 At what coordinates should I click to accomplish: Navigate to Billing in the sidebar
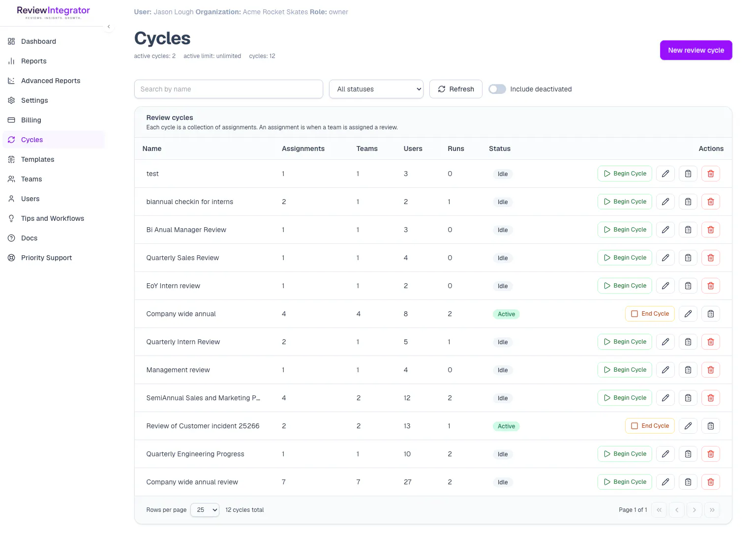pyautogui.click(x=53, y=120)
